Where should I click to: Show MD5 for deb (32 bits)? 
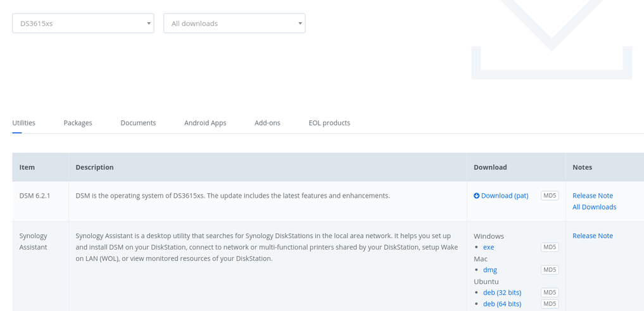pyautogui.click(x=550, y=293)
